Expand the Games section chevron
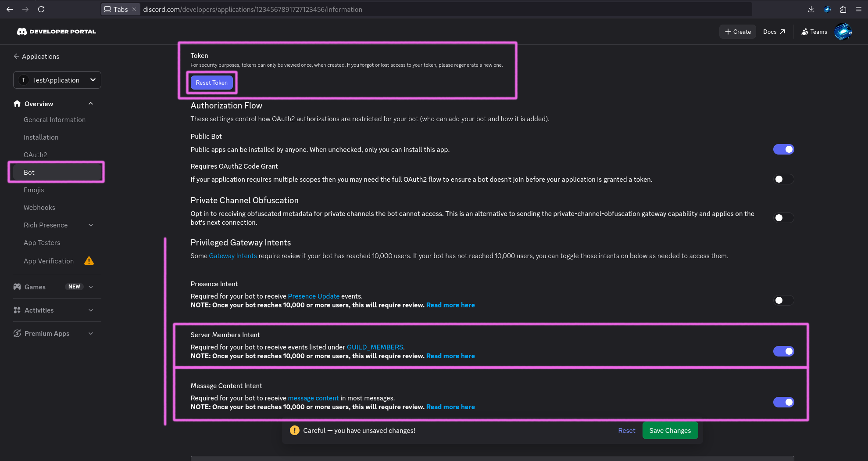 [91, 287]
